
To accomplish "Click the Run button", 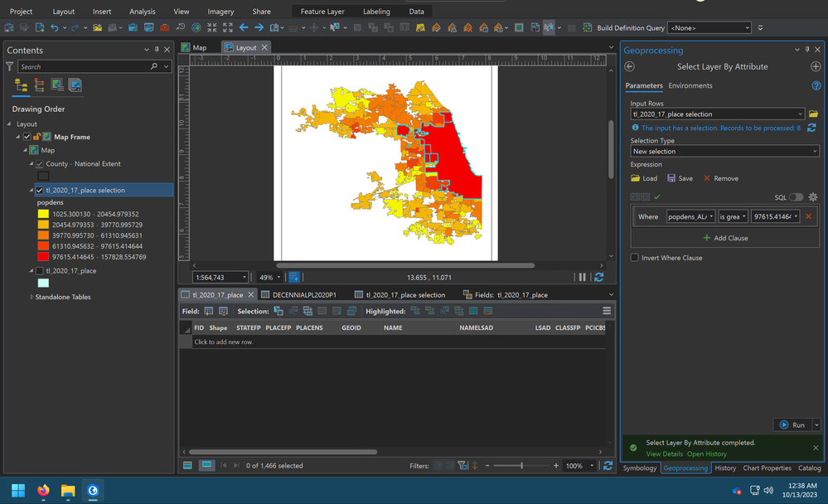I will [x=792, y=424].
